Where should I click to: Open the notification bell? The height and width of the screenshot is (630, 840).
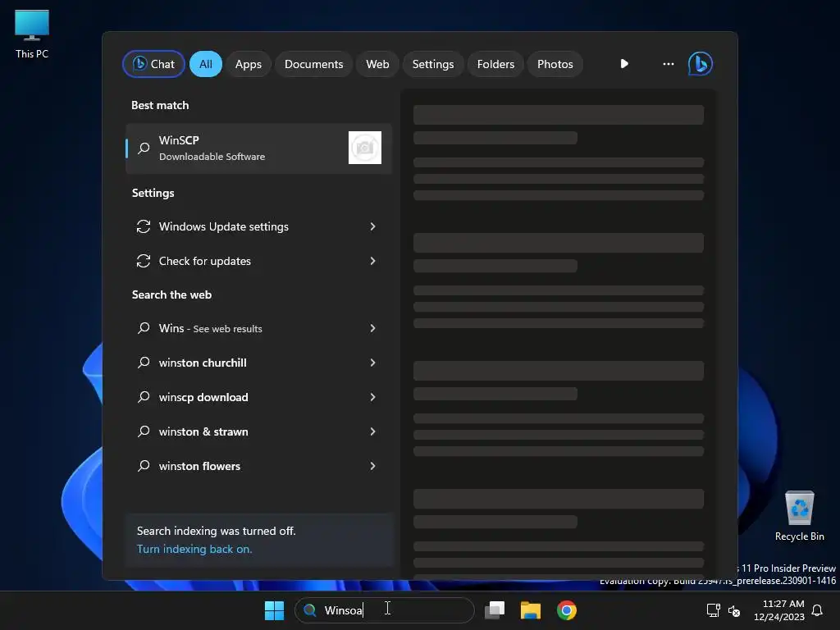coord(817,610)
